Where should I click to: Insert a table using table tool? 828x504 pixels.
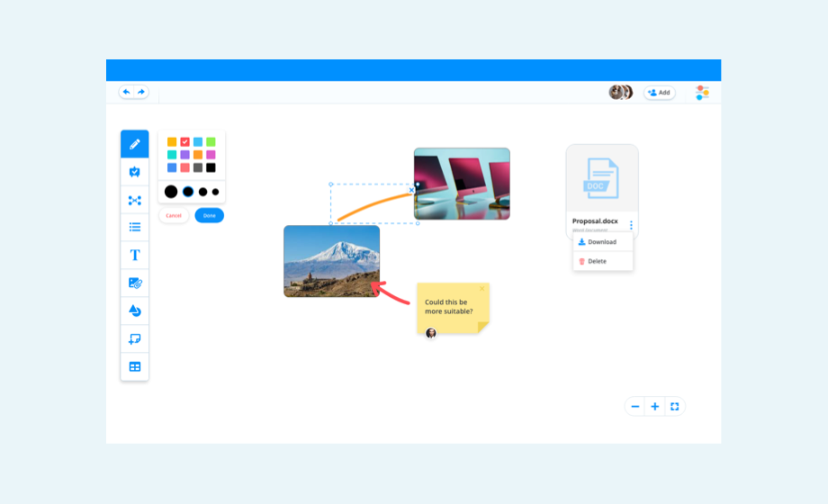tap(135, 367)
